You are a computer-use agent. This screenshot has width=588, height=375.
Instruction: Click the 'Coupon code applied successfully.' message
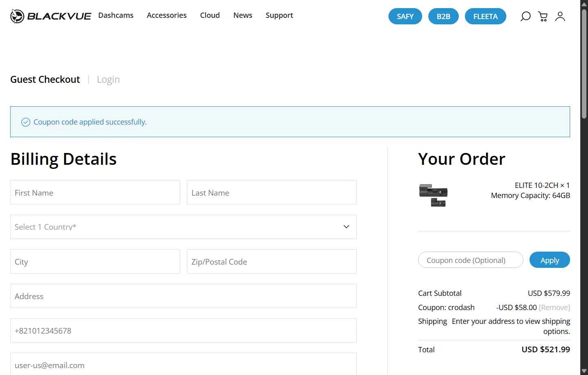tap(90, 122)
